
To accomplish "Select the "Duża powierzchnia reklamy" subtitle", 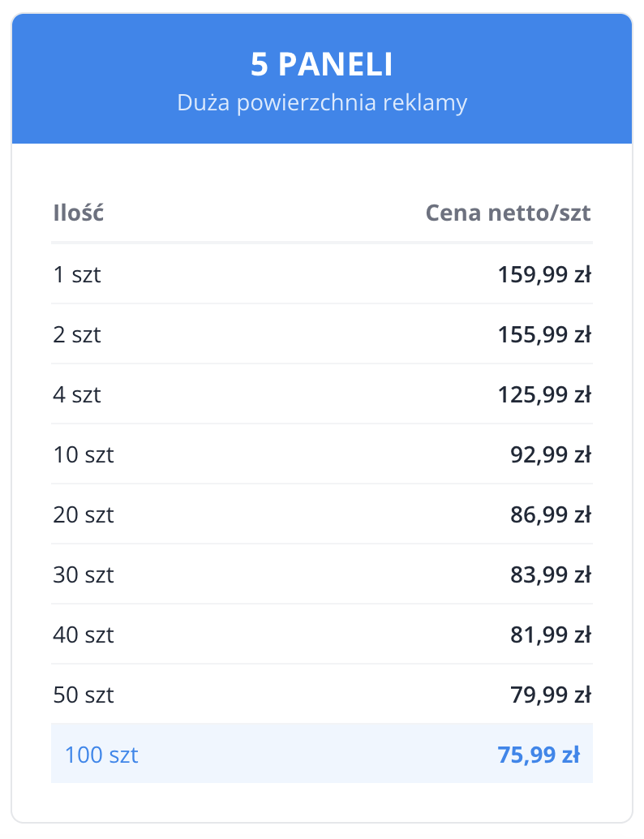I will pos(321,104).
